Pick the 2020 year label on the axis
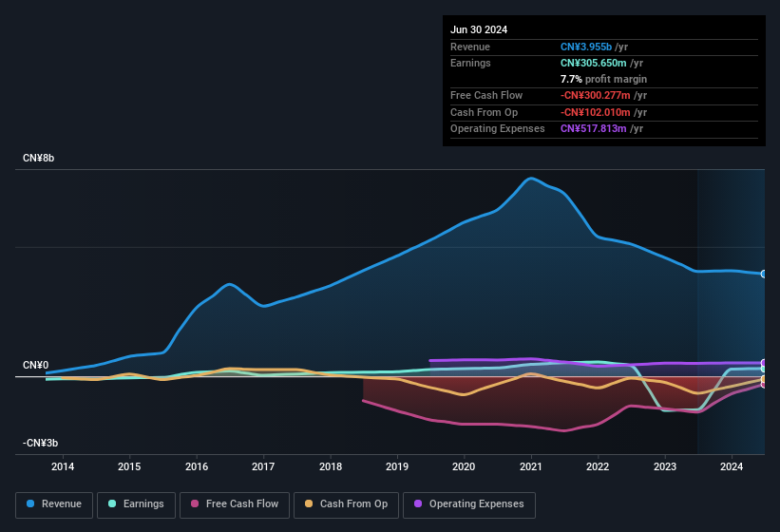 [x=464, y=466]
